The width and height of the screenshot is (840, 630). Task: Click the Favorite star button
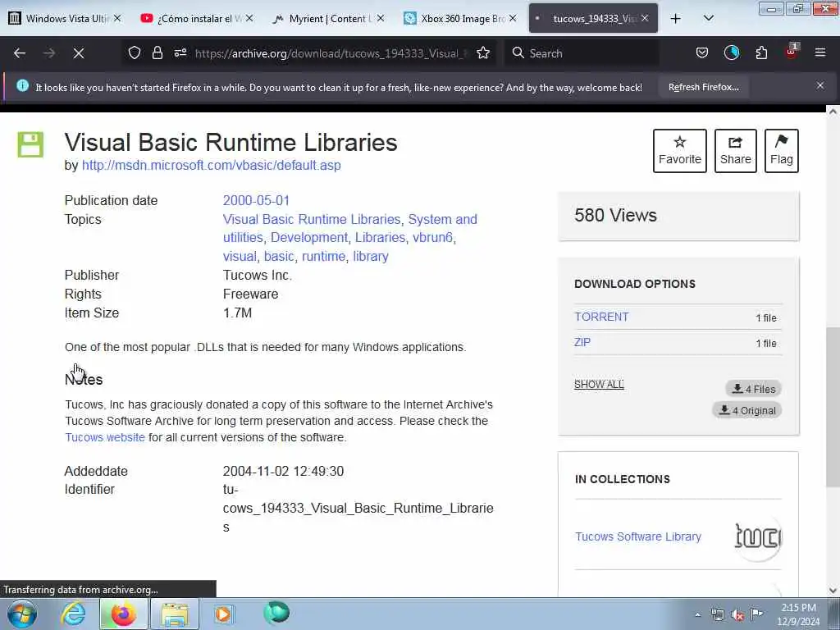click(x=680, y=151)
